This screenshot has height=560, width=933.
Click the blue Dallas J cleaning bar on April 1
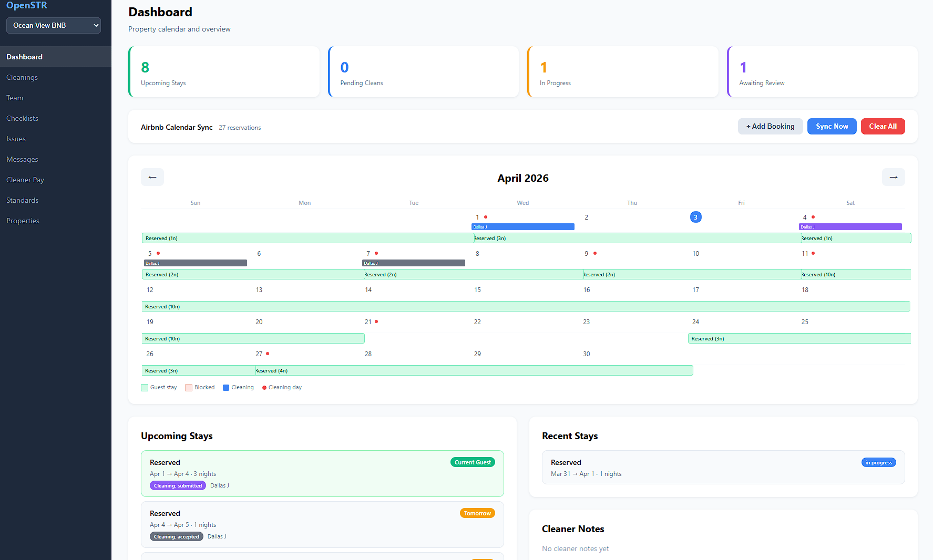point(522,227)
